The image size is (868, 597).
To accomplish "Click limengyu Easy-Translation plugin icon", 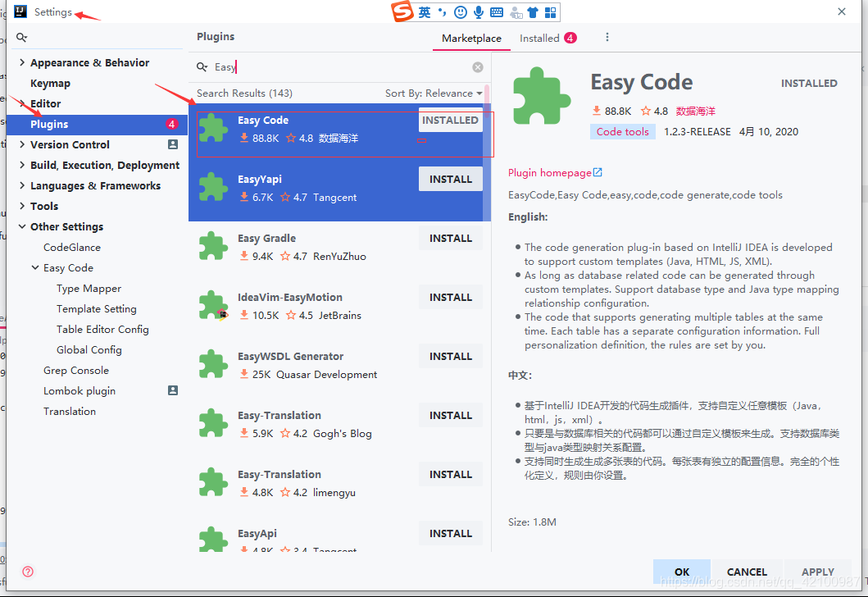I will point(213,482).
